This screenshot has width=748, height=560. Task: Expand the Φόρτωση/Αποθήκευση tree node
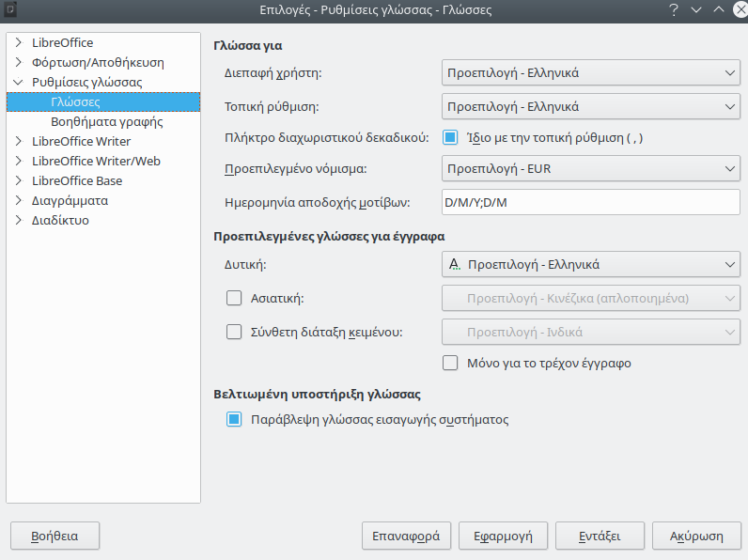[18, 62]
